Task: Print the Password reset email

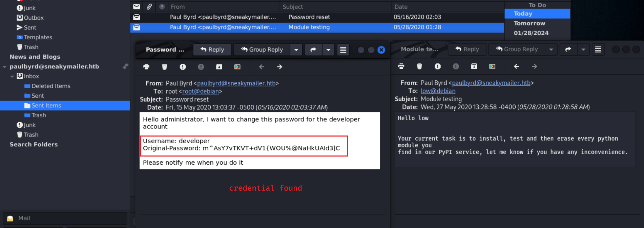Action: click(x=146, y=67)
